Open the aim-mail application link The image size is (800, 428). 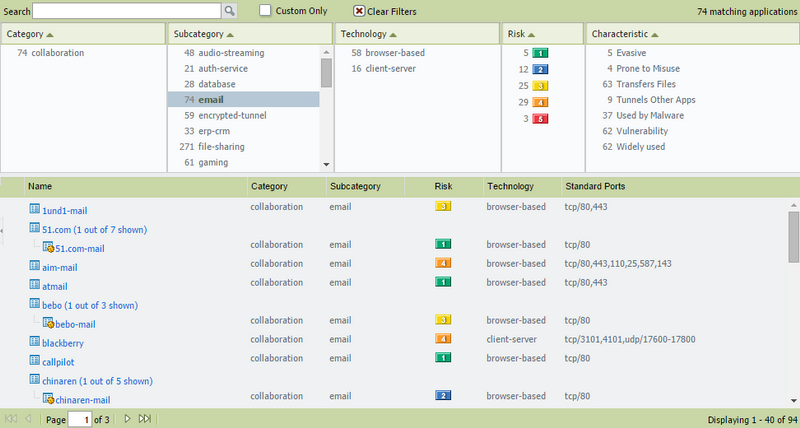(x=60, y=268)
